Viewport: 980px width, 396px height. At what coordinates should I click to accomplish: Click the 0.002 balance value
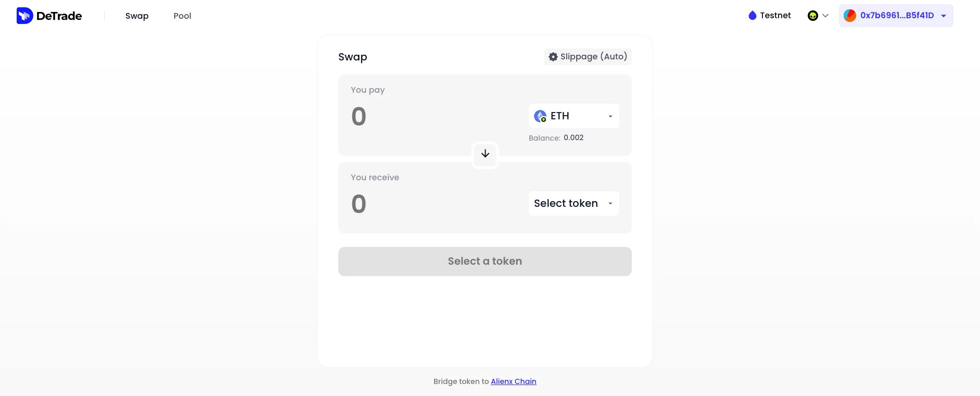point(574,138)
